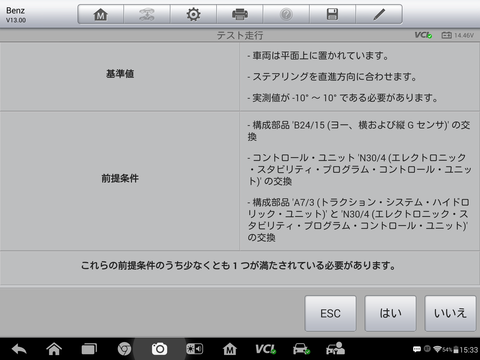Click the これらの前提条件のうち note text
The image size is (480, 360).
238,266
